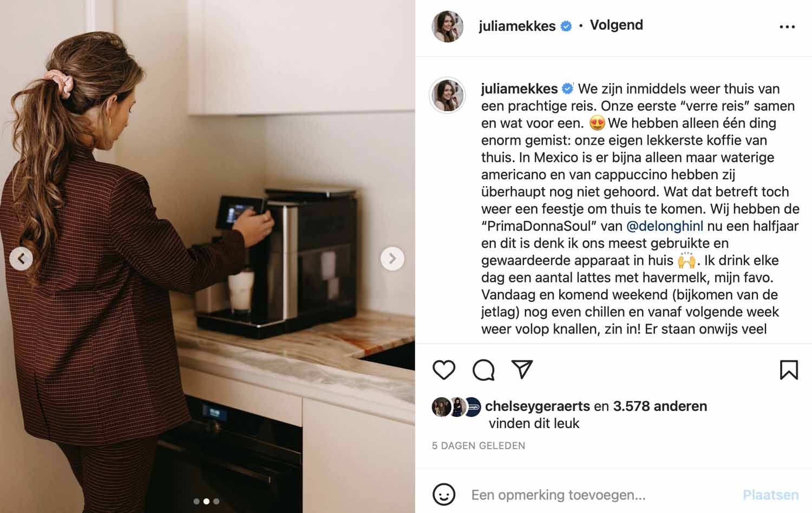Like the post with the heart icon

pyautogui.click(x=444, y=370)
